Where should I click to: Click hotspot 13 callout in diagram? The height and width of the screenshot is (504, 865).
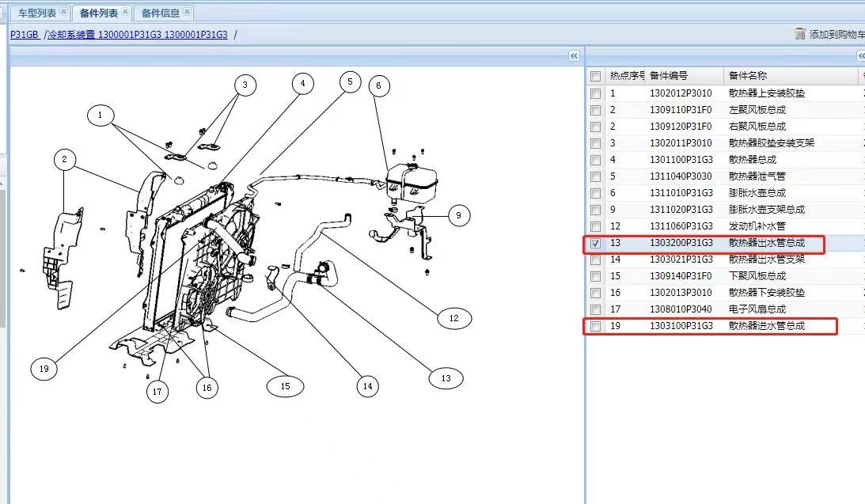coord(446,378)
